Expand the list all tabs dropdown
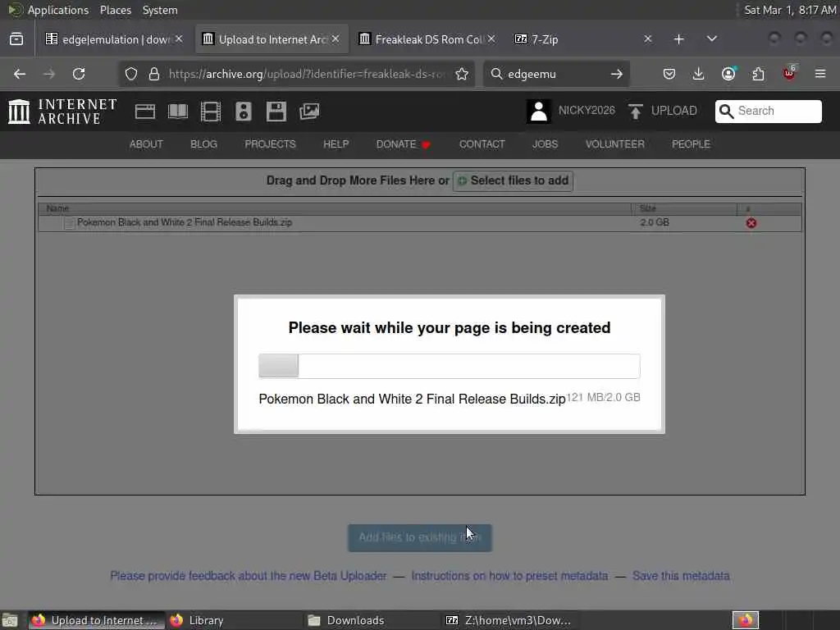The image size is (840, 630). 712,39
